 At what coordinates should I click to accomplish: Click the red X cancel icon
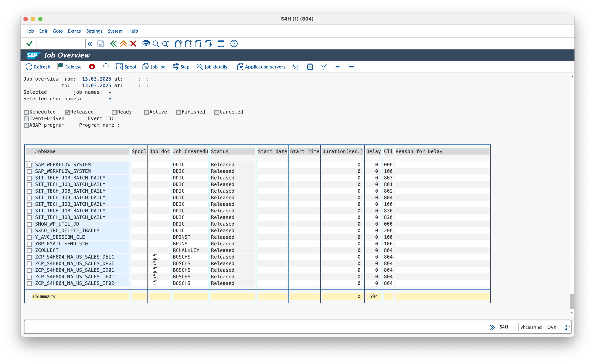pos(133,44)
